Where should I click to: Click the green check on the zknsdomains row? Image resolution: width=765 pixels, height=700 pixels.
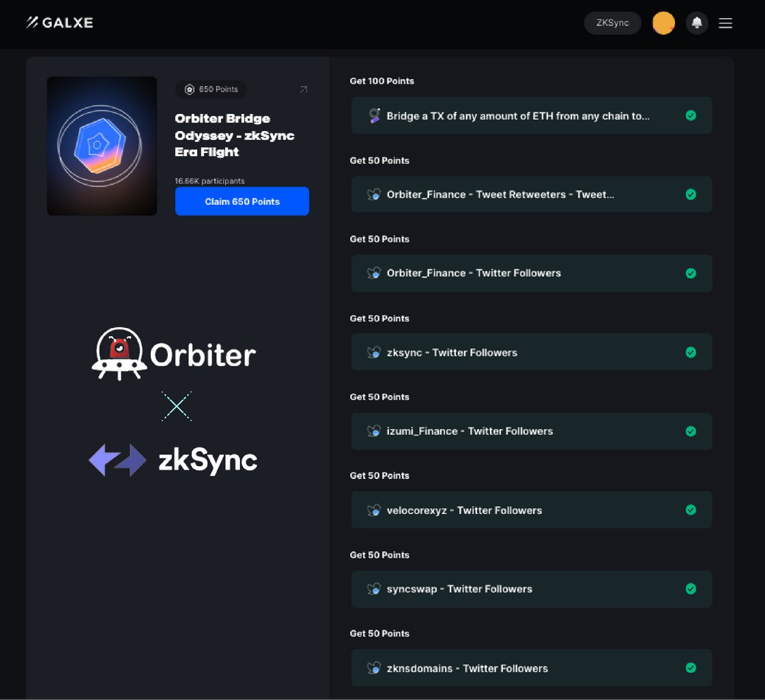click(691, 668)
